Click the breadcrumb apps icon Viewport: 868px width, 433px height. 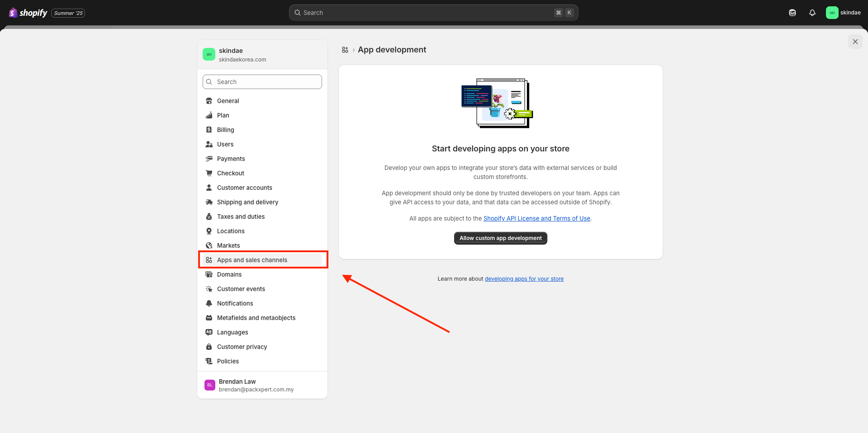tap(345, 50)
